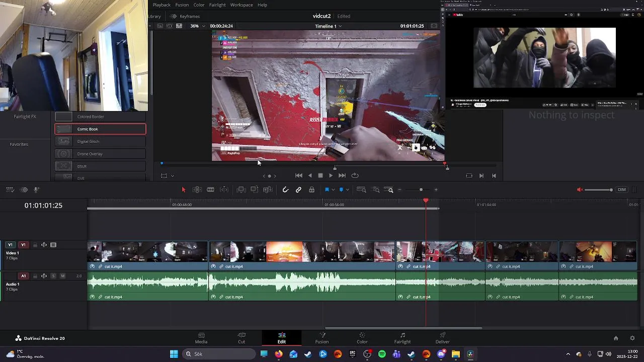Screen dimensions: 644x362
Task: Switch to the Deliver page
Action: click(x=443, y=338)
